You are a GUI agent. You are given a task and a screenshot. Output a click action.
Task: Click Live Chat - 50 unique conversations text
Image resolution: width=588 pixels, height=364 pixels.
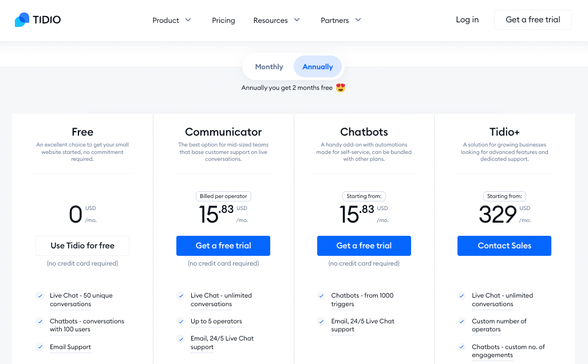[81, 300]
